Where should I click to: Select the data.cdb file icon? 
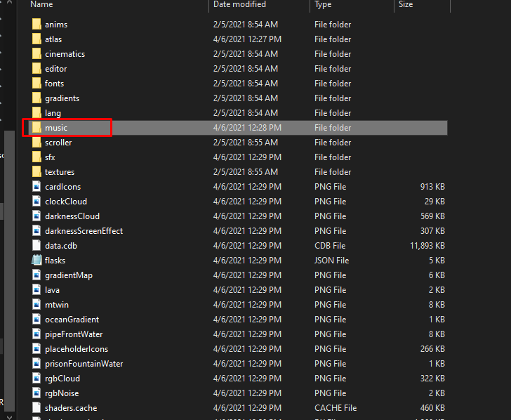click(x=37, y=246)
